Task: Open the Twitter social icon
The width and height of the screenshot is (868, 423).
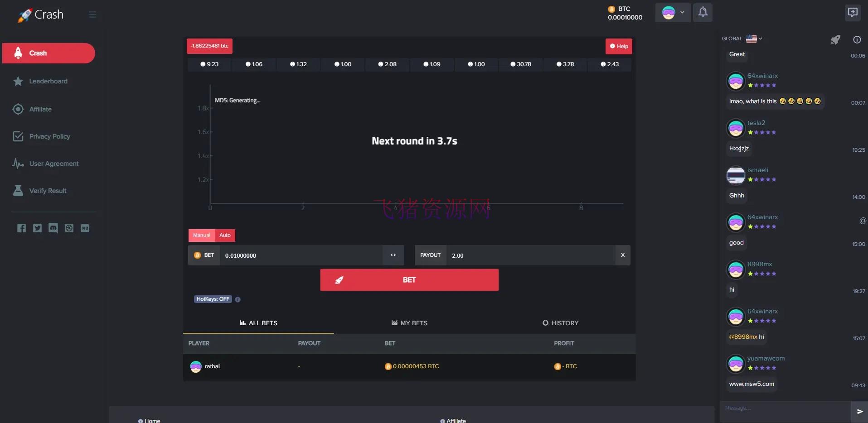Action: (37, 228)
